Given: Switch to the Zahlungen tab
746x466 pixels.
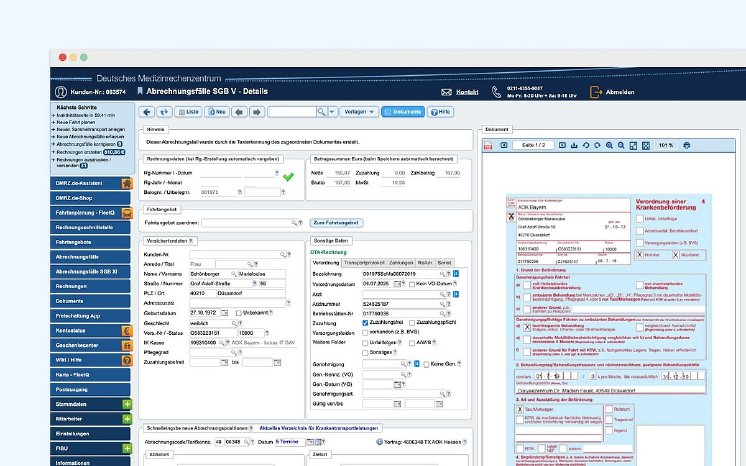Looking at the screenshot, I should pos(401,263).
